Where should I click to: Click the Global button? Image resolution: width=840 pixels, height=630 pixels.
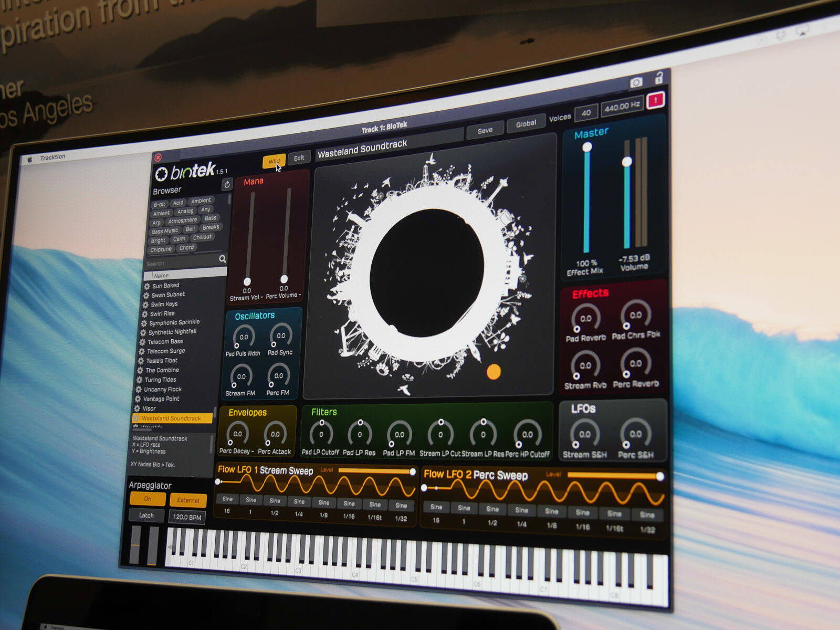[526, 124]
